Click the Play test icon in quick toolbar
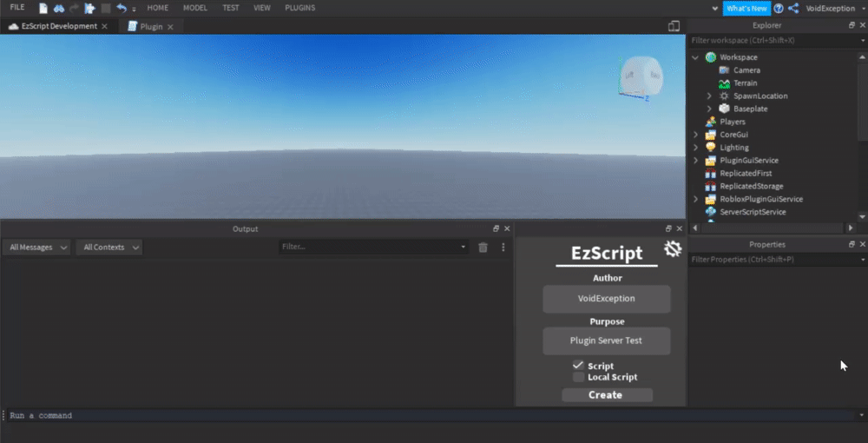868x443 pixels. pyautogui.click(x=89, y=9)
